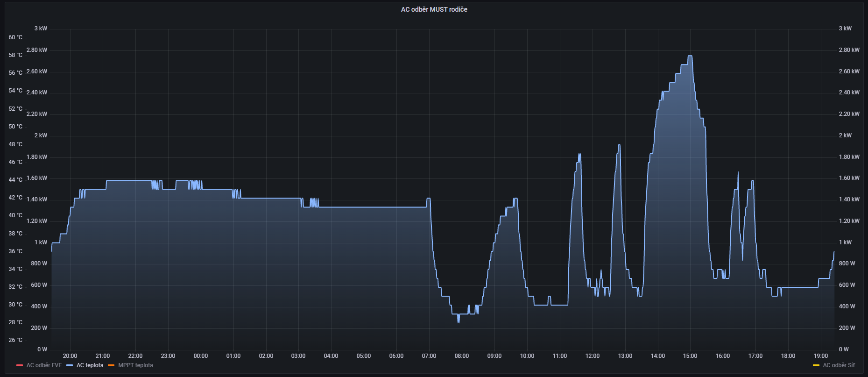Image resolution: width=868 pixels, height=377 pixels.
Task: Toggle the 'AC teplota' legend series
Action: tap(90, 365)
